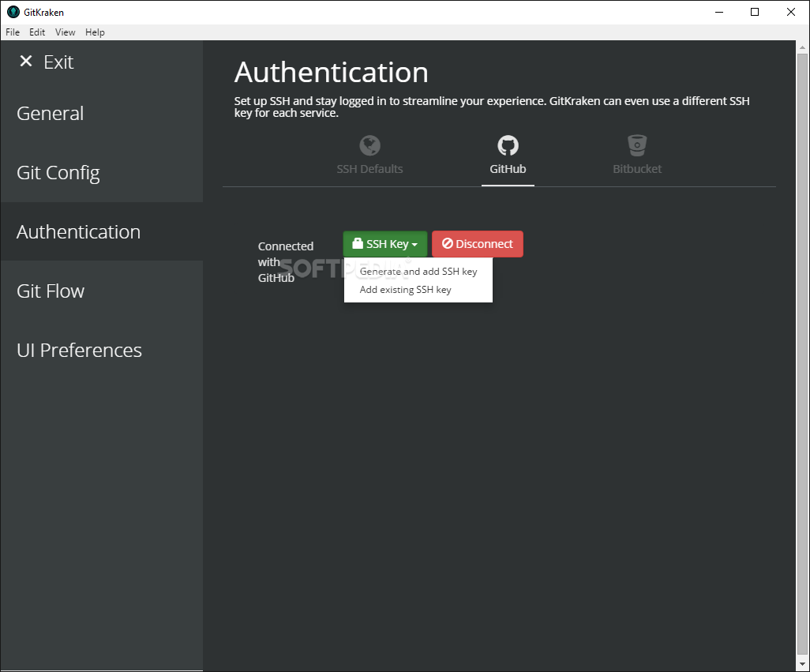Open the Edit menu
Image resolution: width=810 pixels, height=672 pixels.
click(37, 32)
